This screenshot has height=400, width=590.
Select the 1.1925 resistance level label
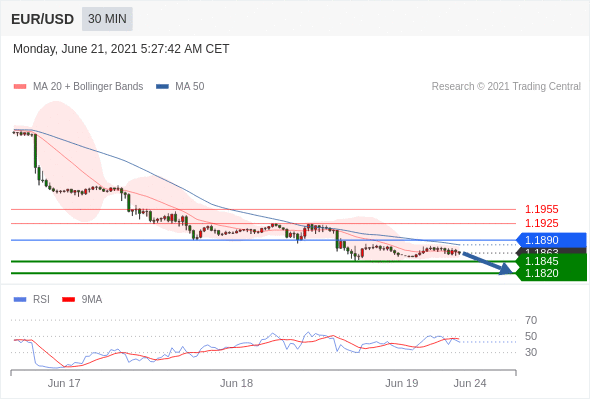tap(541, 223)
